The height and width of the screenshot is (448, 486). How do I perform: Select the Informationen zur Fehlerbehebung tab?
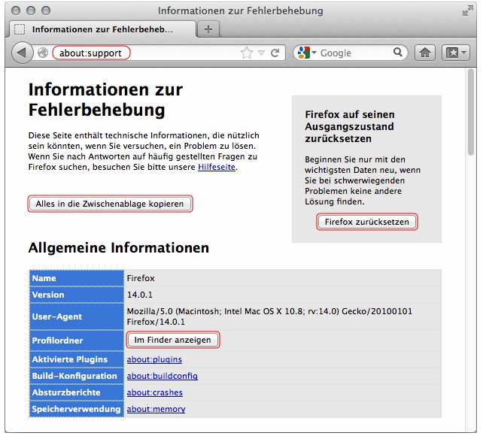(102, 29)
